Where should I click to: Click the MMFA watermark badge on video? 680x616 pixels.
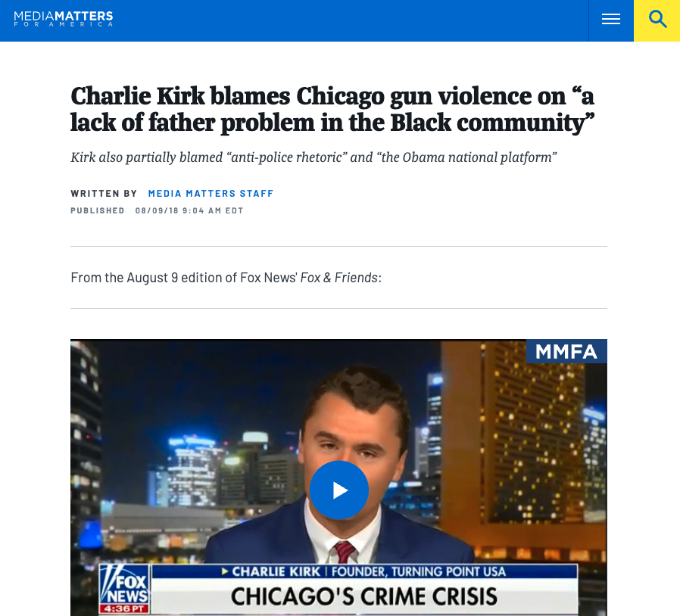[x=566, y=351]
